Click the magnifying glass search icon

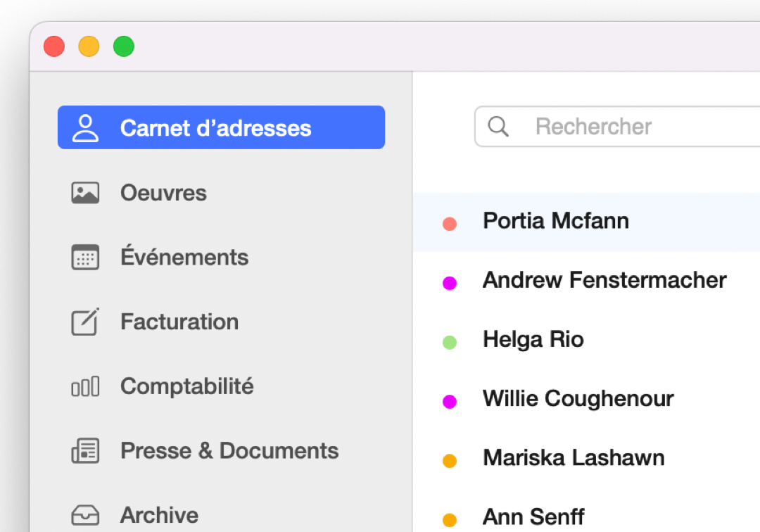498,127
